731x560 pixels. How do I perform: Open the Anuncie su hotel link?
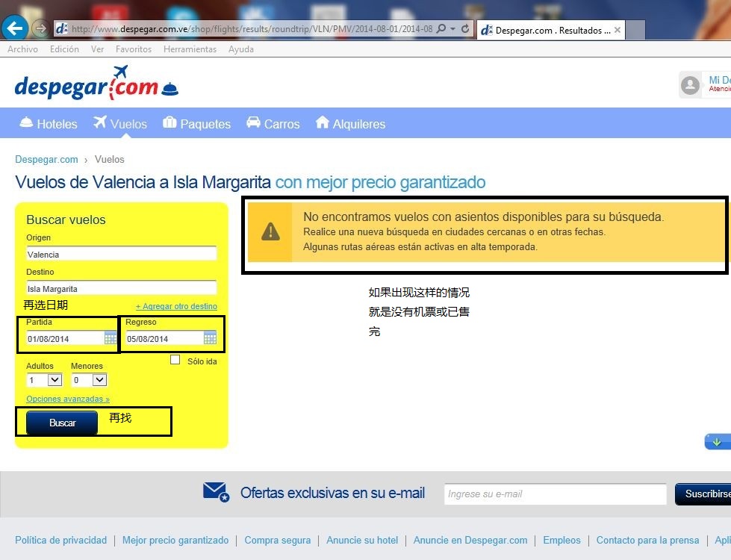362,540
